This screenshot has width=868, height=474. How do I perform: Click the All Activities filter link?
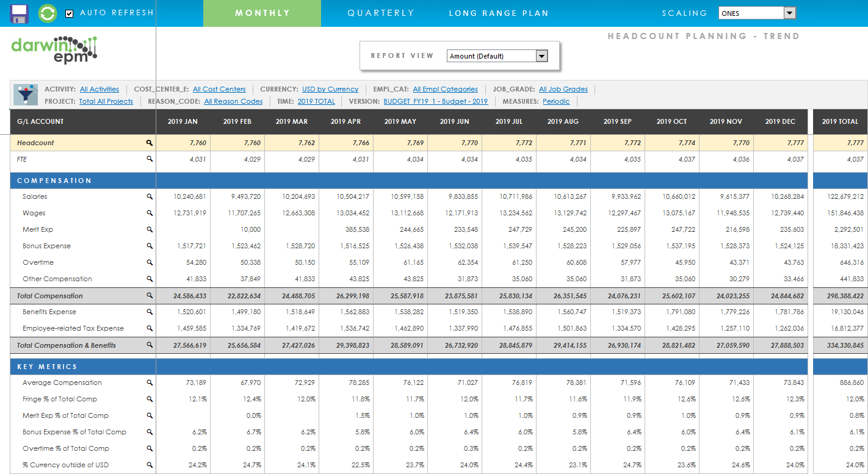point(99,89)
